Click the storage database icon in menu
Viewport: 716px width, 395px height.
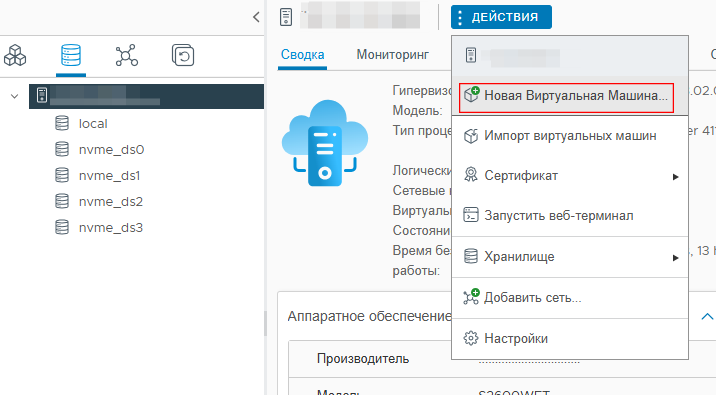pos(471,256)
